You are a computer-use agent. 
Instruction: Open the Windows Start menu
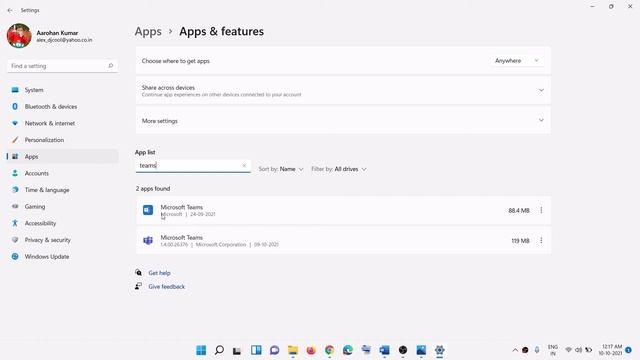201,350
